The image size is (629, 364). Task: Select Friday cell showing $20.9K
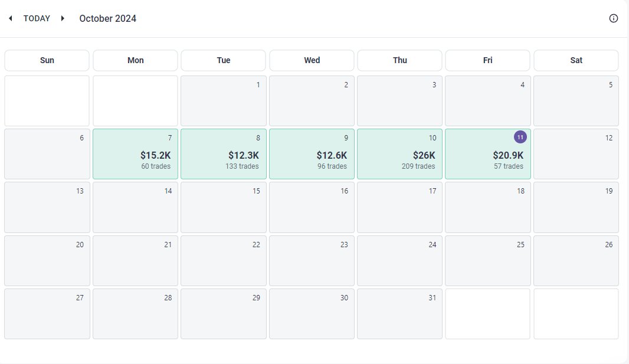pos(488,154)
